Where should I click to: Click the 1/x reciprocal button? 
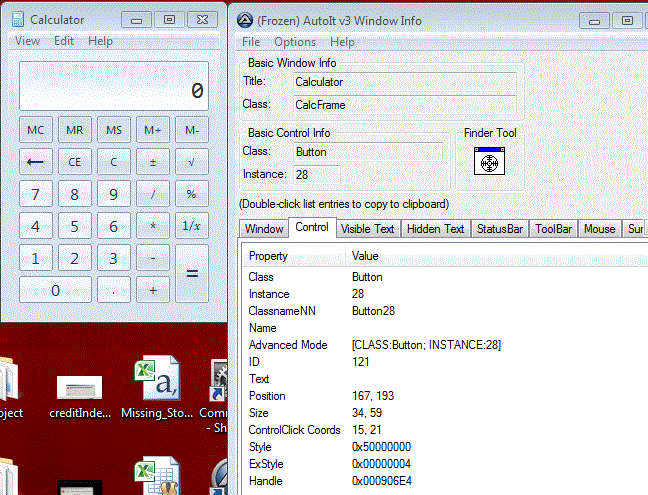pyautogui.click(x=192, y=226)
